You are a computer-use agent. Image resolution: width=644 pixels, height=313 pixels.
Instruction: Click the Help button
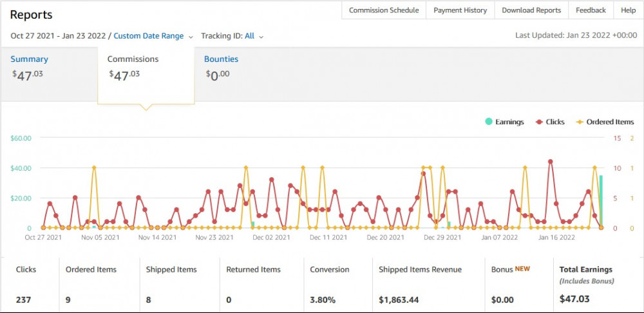coord(628,10)
